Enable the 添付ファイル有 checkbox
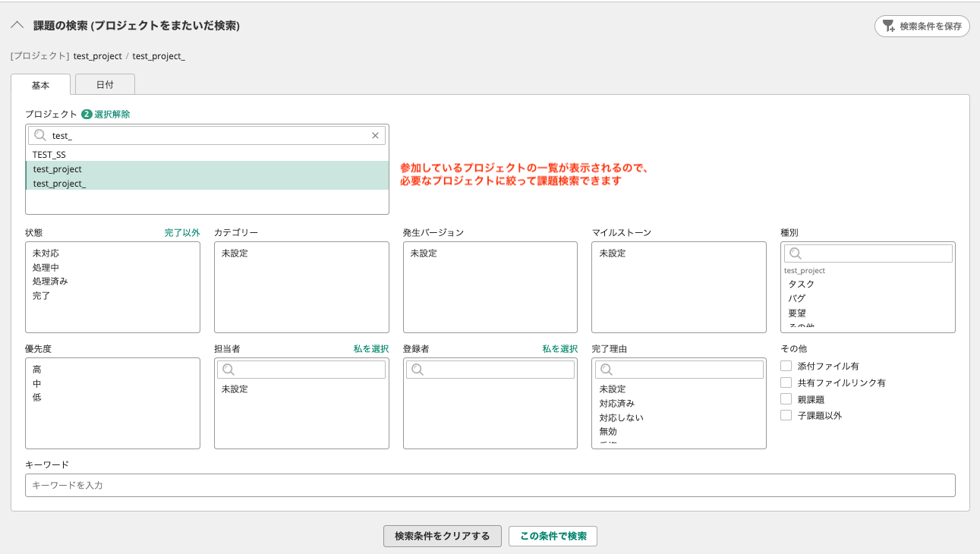The width and height of the screenshot is (980, 554). [786, 366]
